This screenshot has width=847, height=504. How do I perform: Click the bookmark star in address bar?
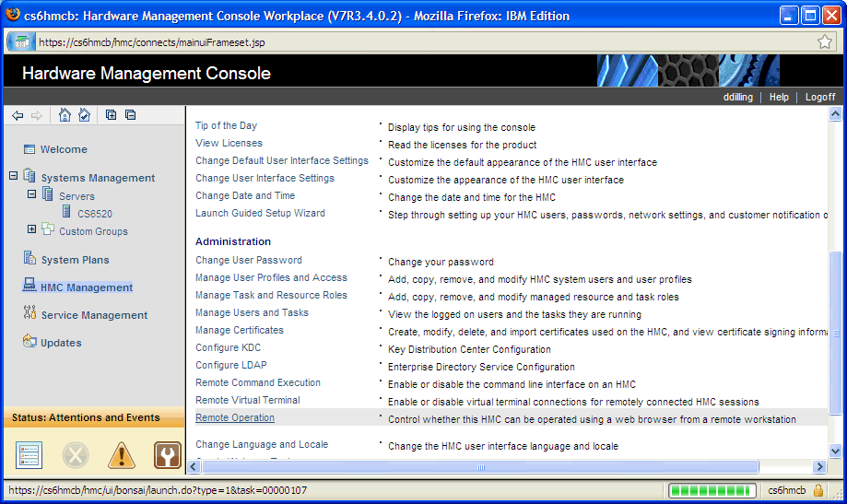pyautogui.click(x=824, y=42)
